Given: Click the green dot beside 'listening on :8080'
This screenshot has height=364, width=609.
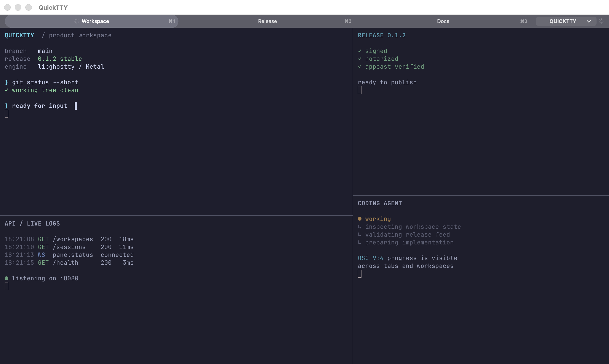Looking at the screenshot, I should [7, 278].
